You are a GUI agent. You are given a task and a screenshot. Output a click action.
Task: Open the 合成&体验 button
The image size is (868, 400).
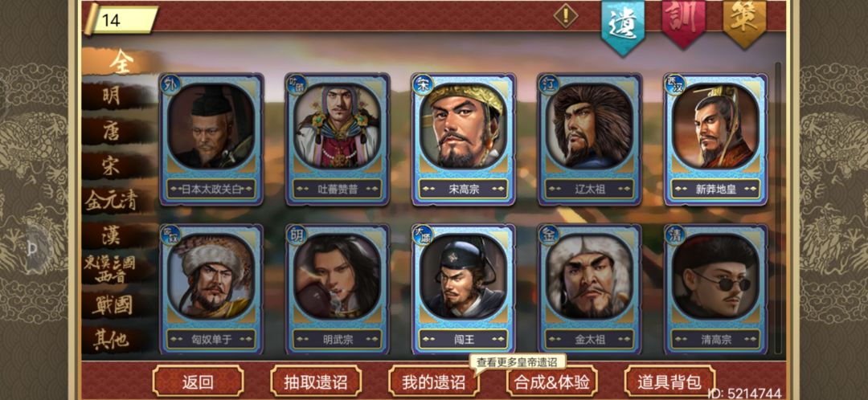point(551,382)
